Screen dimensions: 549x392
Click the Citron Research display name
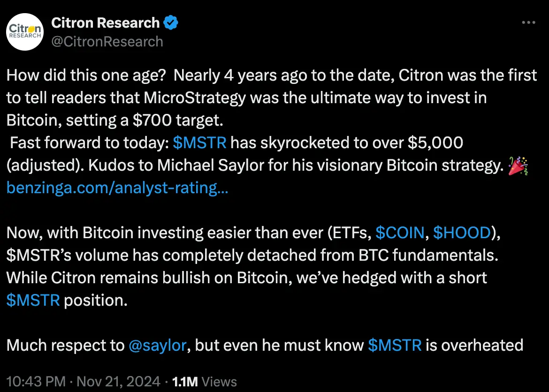[107, 22]
